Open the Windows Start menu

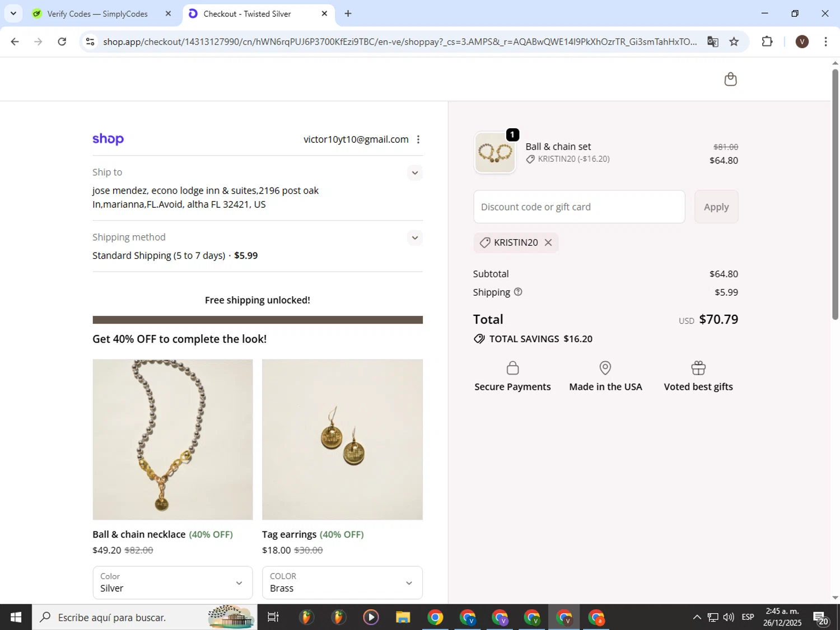pyautogui.click(x=16, y=617)
